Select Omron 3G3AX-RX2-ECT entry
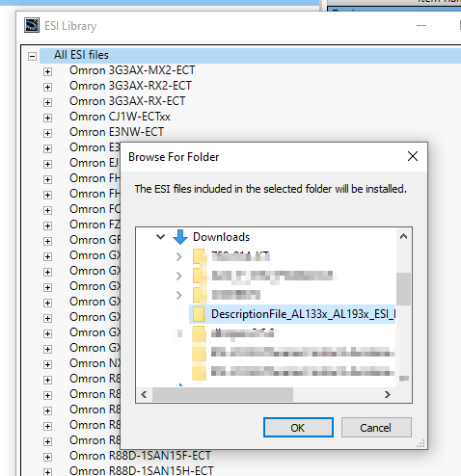This screenshot has width=461, height=476. click(130, 86)
